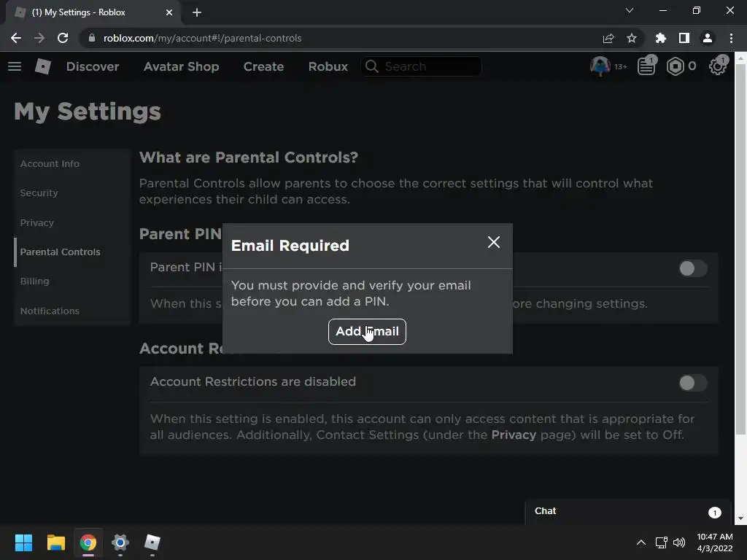Switch to Chrome in the taskbar
Viewport: 747px width, 560px height.
[x=88, y=542]
